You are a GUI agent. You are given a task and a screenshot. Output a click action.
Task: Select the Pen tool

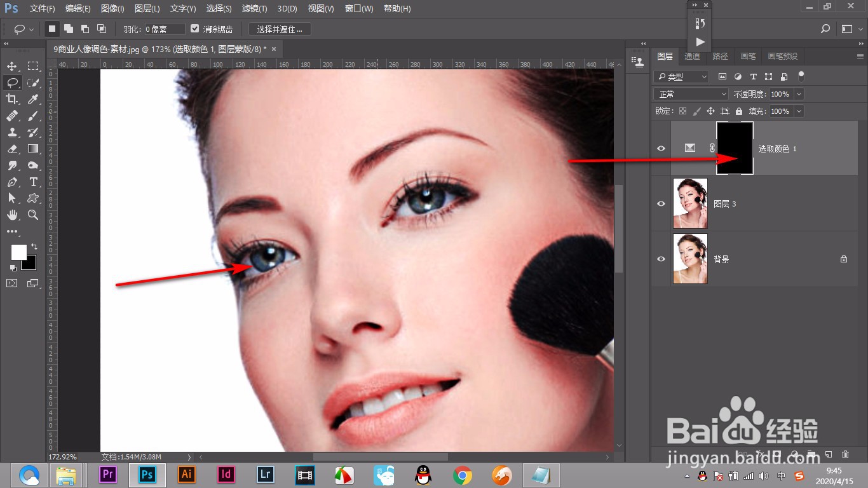pos(12,182)
